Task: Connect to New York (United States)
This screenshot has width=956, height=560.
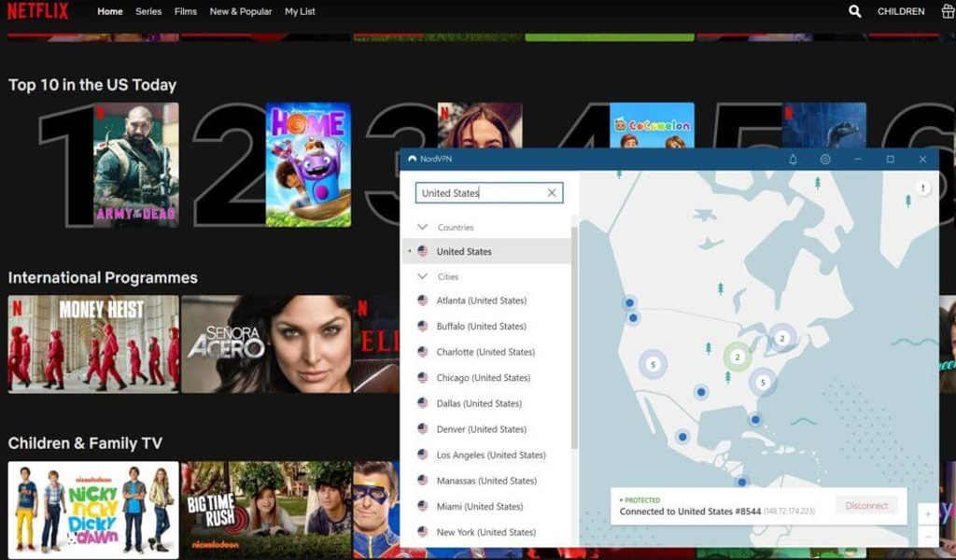Action: pos(486,531)
